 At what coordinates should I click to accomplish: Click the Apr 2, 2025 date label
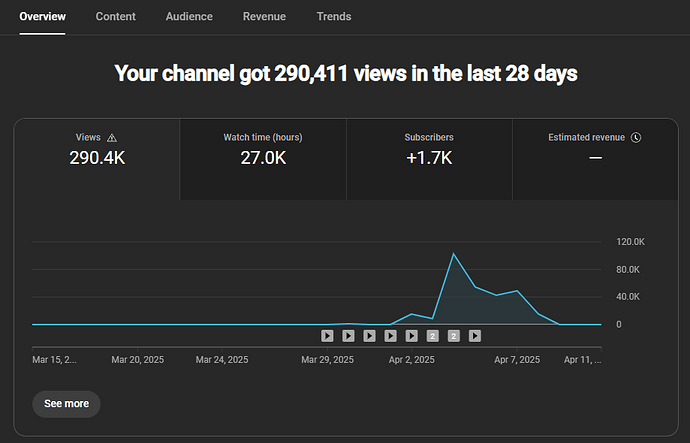[x=411, y=360]
